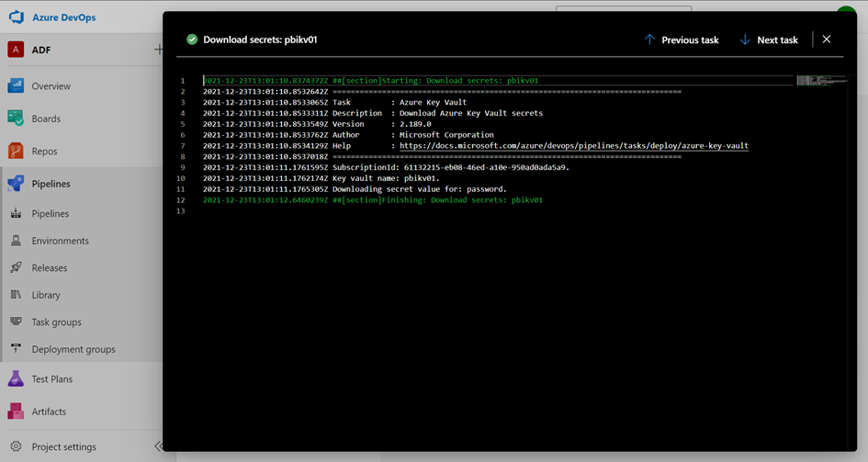Image resolution: width=868 pixels, height=462 pixels.
Task: Open the Overview icon in sidebar
Action: [16, 86]
